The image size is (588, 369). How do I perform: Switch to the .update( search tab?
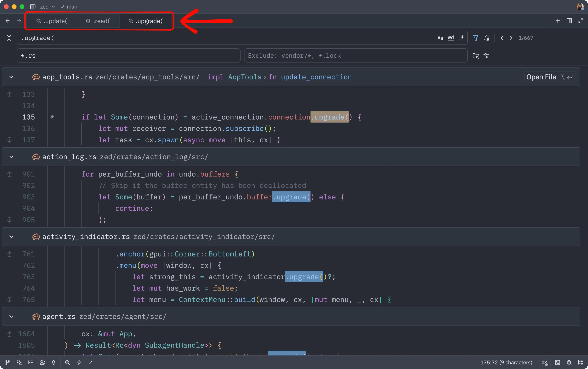(52, 21)
